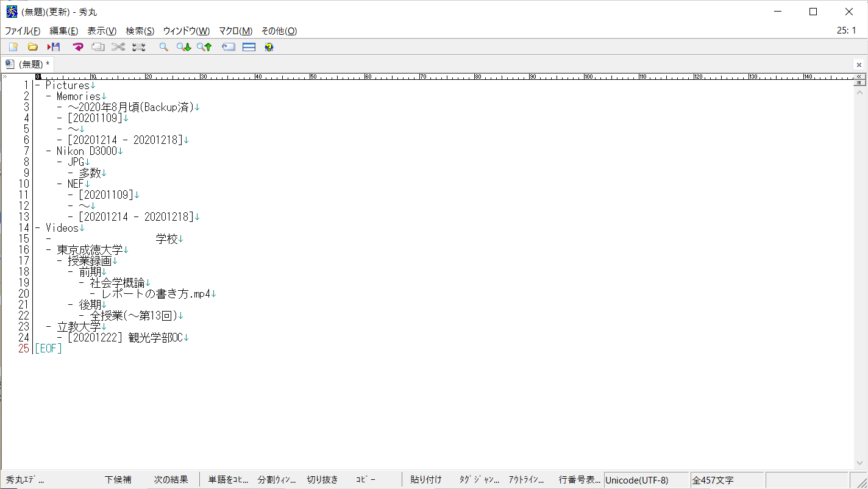The image size is (868, 489).
Task: Open search with the magnifier icon
Action: pos(163,47)
